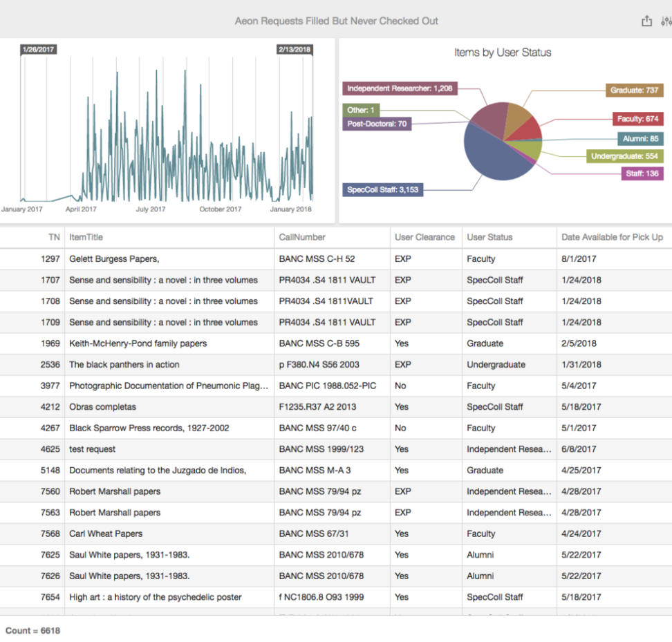Open the filter settings sliders icon
The width and height of the screenshot is (672, 642).
coord(667,21)
